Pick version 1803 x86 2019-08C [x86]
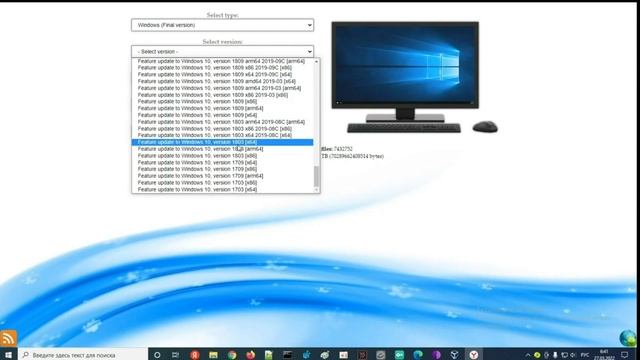 pos(222,129)
